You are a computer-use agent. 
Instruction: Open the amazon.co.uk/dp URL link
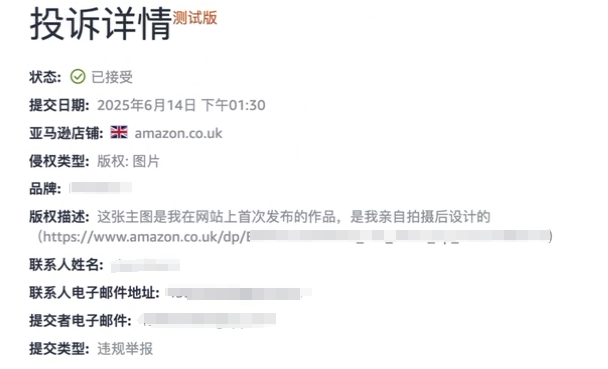295,236
